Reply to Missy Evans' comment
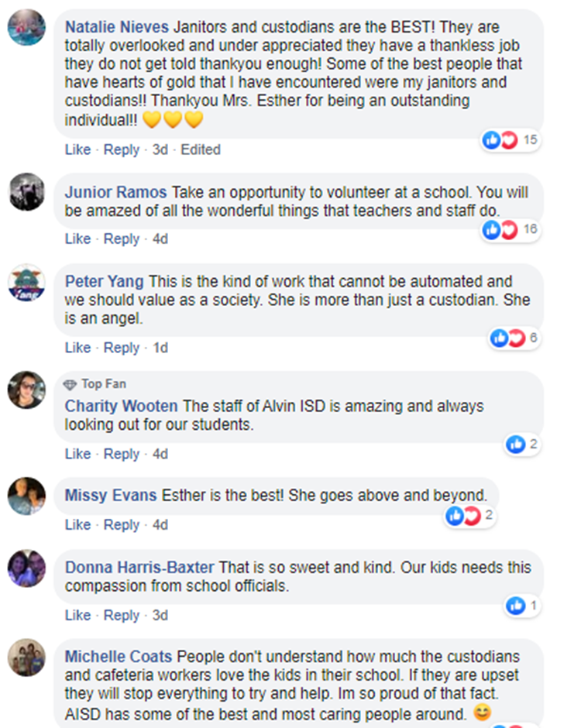Viewport: 581px width, 728px height. click(122, 525)
